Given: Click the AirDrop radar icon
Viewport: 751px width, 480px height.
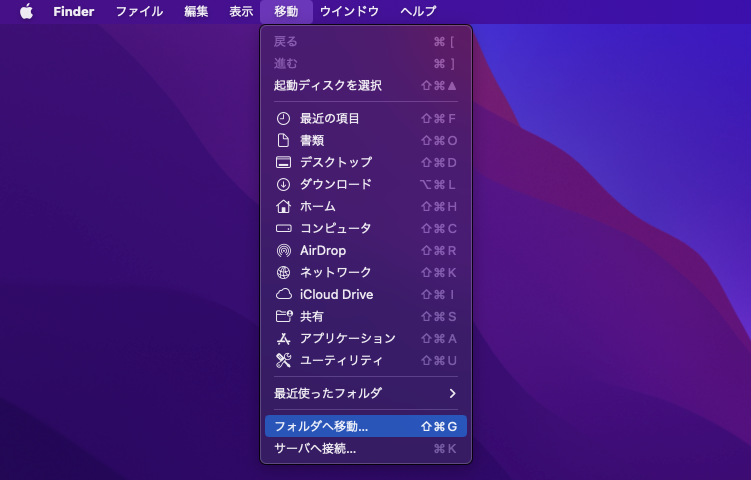Looking at the screenshot, I should pyautogui.click(x=283, y=251).
